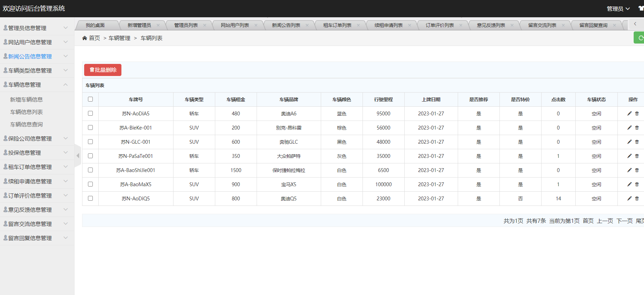Expand 意见反馈信息管理 menu
This screenshot has height=295, width=644.
(37, 210)
